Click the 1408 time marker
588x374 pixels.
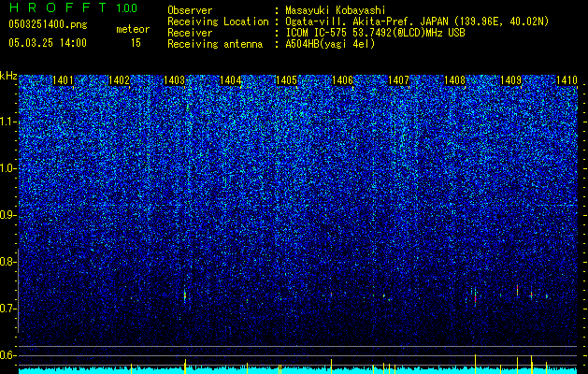[x=454, y=80]
